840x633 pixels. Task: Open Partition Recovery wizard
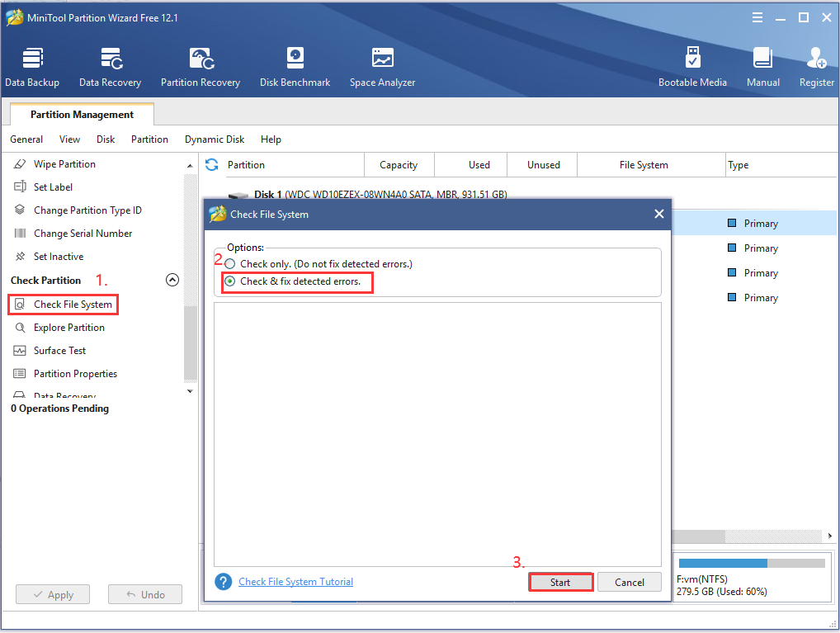(201, 67)
